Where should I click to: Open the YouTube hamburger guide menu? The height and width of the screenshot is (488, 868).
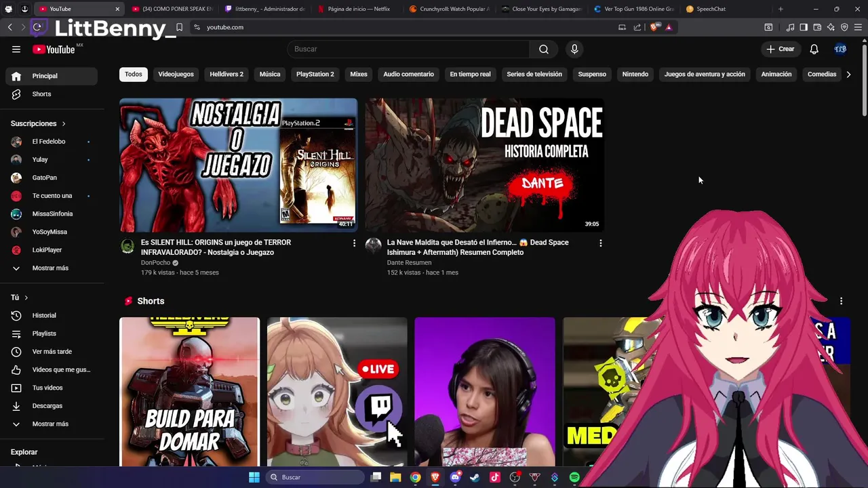click(x=16, y=49)
